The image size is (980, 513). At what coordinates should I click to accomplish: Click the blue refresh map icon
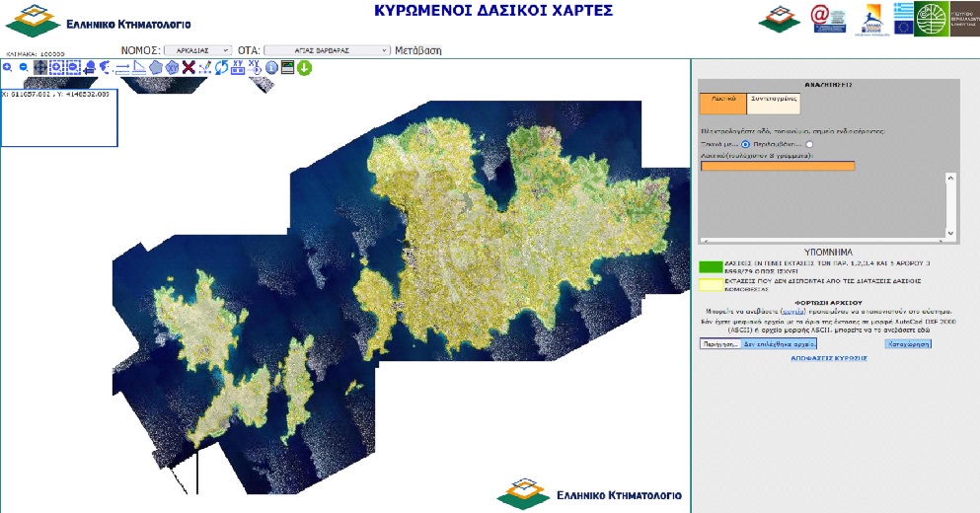[222, 67]
